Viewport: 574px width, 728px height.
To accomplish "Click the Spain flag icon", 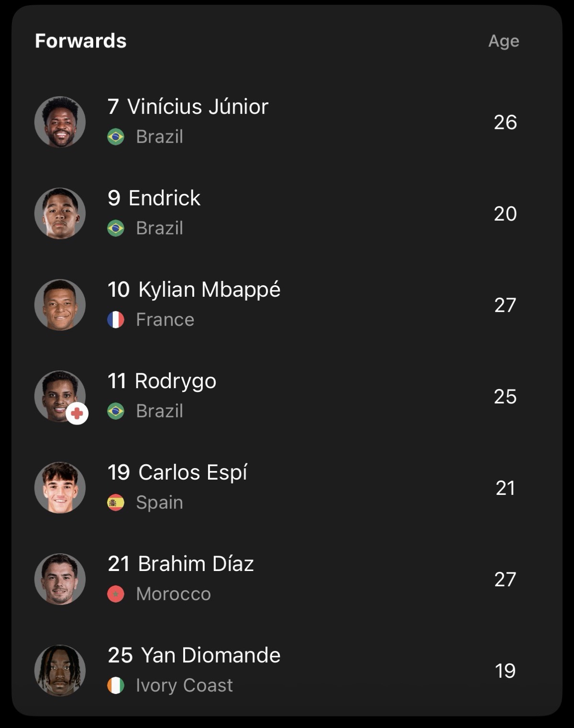I will [116, 503].
